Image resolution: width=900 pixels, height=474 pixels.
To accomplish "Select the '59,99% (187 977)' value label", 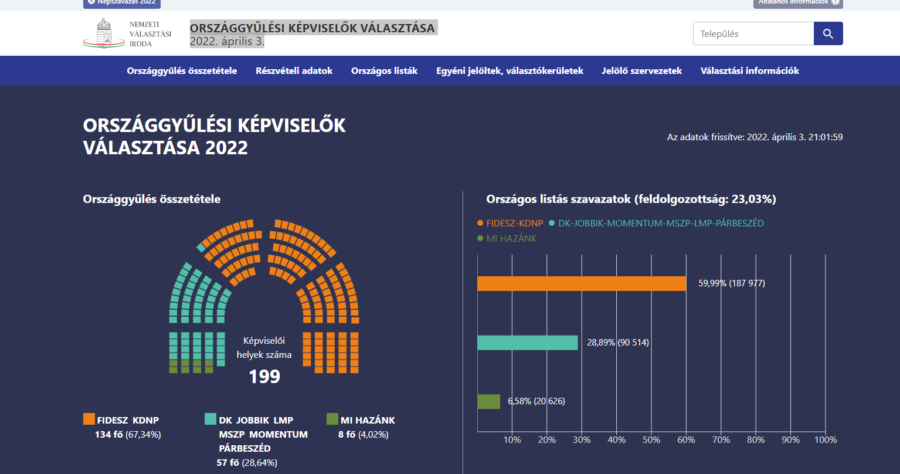I will point(731,283).
